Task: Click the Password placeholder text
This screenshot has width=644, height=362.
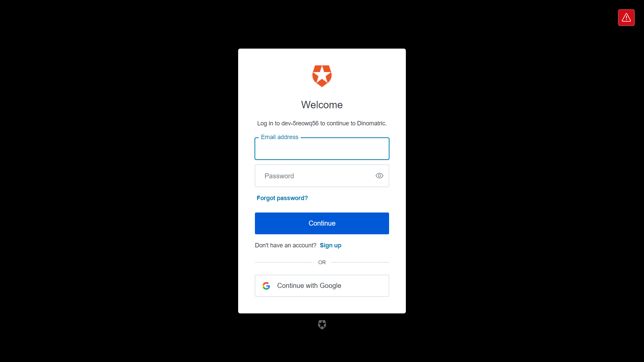Action: (279, 176)
